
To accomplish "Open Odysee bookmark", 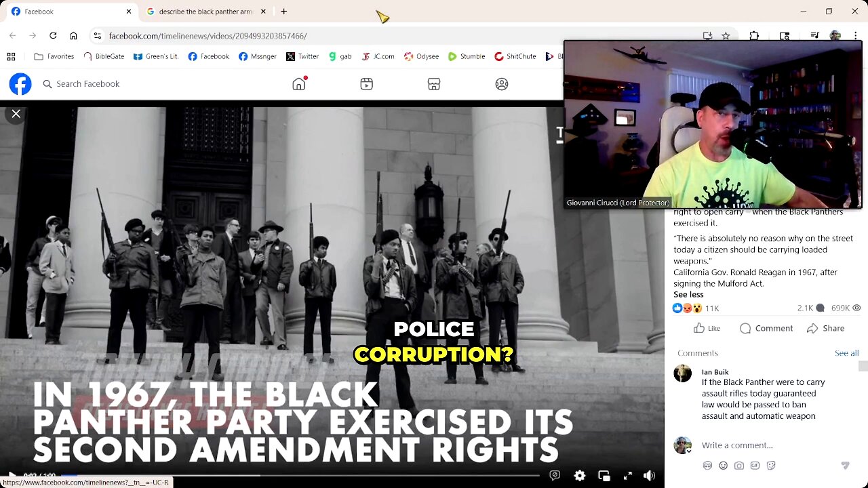I will [421, 56].
